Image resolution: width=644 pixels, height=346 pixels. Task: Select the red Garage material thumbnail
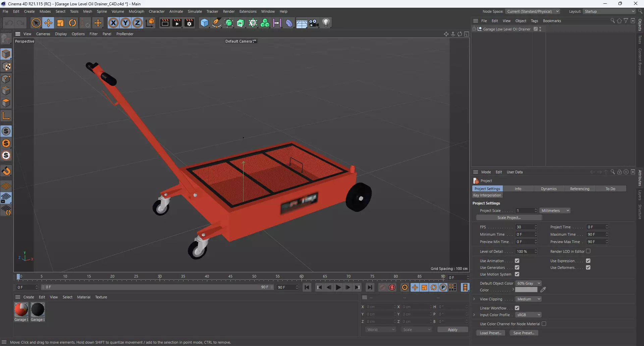pyautogui.click(x=21, y=309)
